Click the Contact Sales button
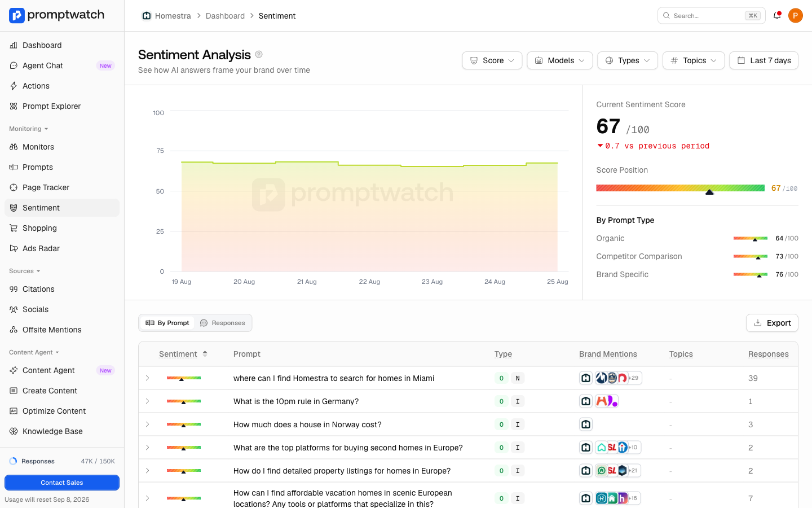 pyautogui.click(x=62, y=483)
